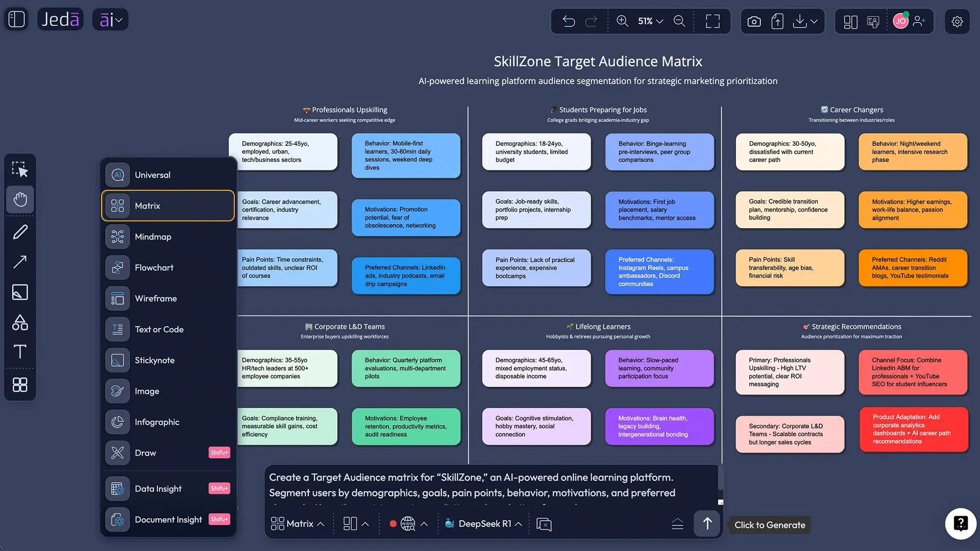980x551 pixels.
Task: Select the purple Brain health motivations card
Action: [x=659, y=427]
